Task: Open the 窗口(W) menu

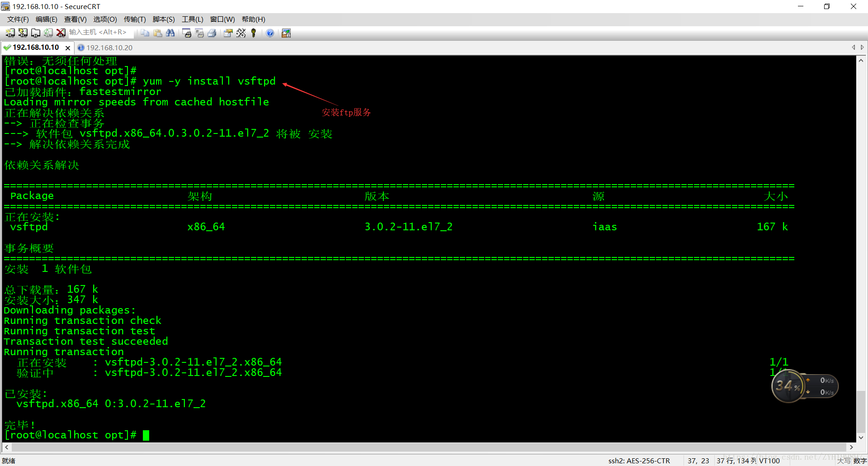Action: [x=222, y=19]
